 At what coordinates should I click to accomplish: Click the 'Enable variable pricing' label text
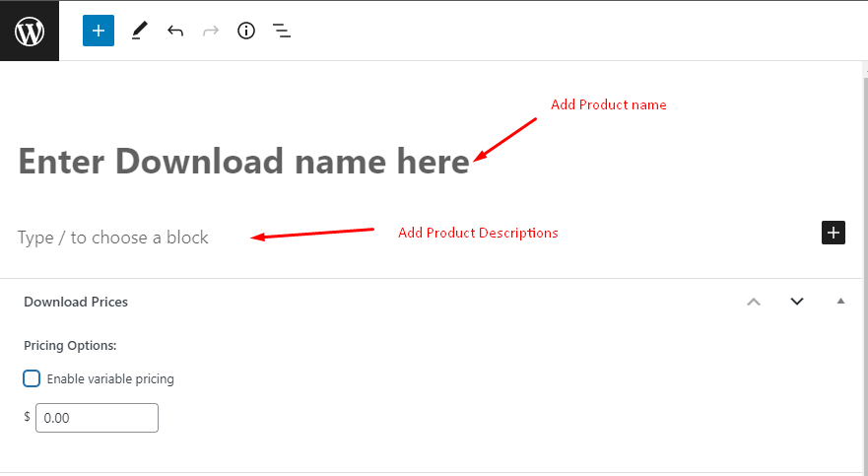coord(110,379)
